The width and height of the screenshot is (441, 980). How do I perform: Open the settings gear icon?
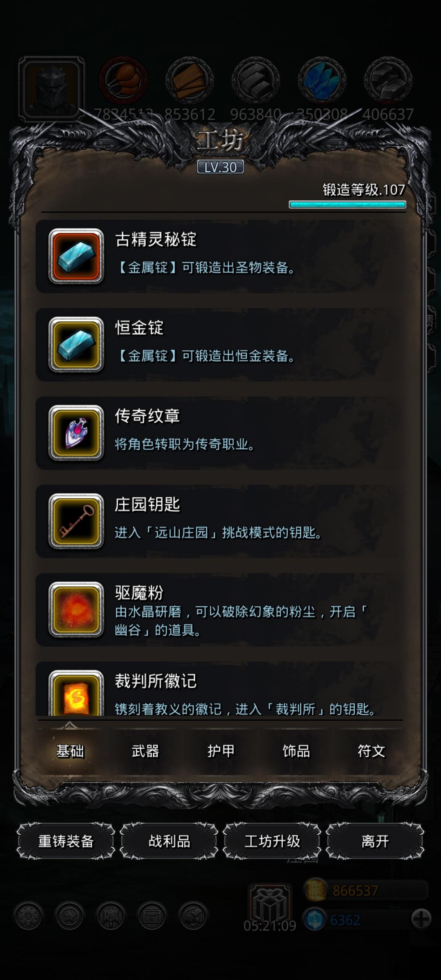pos(28,916)
